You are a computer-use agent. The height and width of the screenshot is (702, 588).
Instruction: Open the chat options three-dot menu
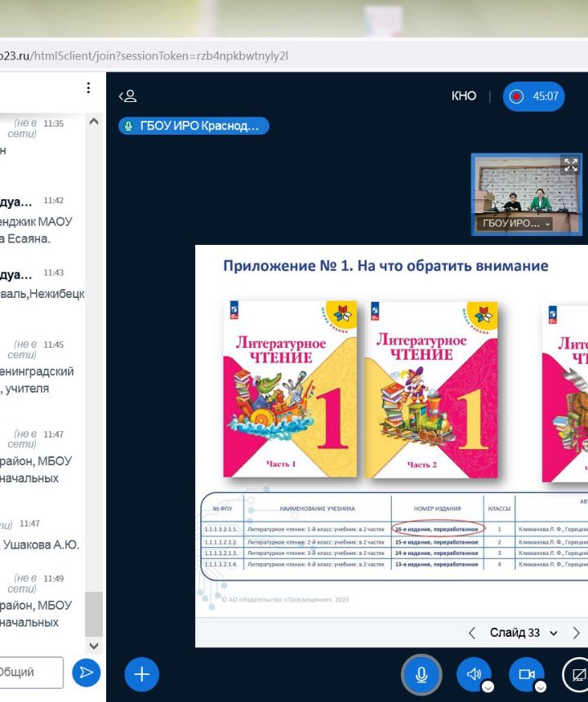coord(88,88)
